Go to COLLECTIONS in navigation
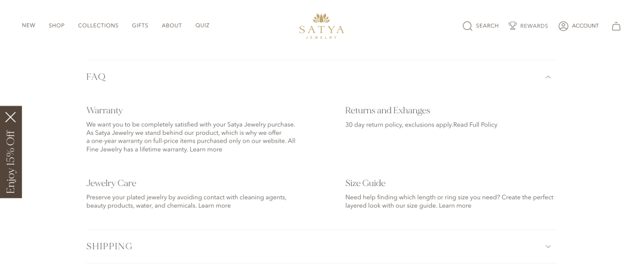644x275 pixels. 98,26
